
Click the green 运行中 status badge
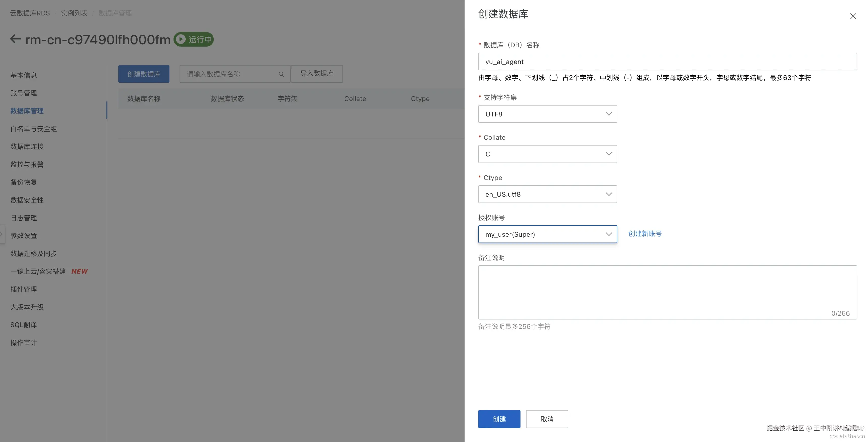coord(194,39)
